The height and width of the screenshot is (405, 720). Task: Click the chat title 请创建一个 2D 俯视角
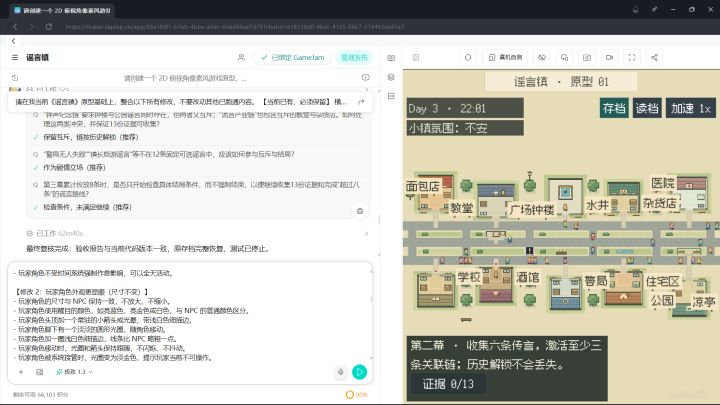pos(185,78)
